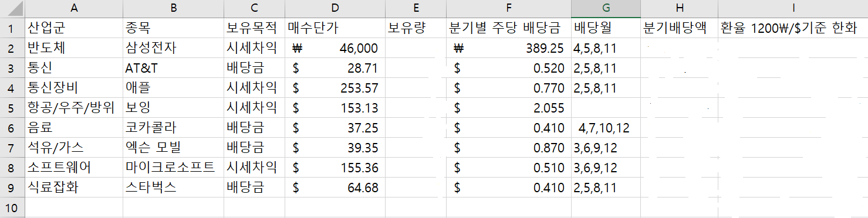
Task: Click the 삼성전자 cell
Action: [x=174, y=47]
